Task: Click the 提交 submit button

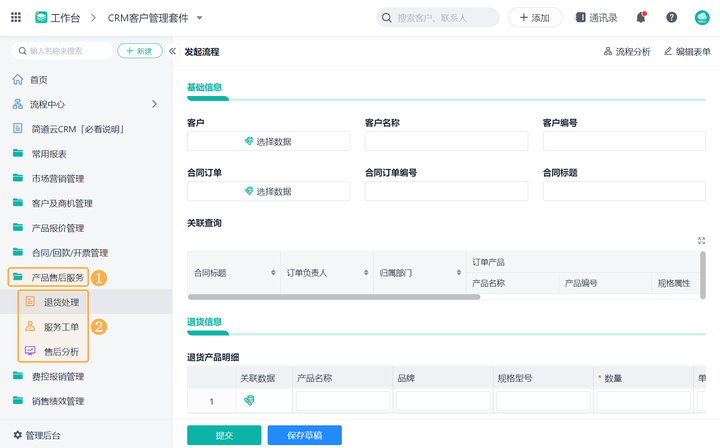Action: (223, 435)
